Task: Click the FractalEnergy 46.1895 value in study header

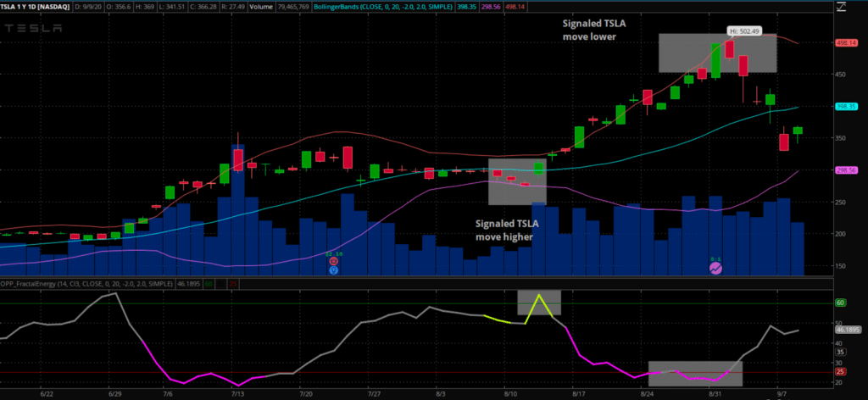Action: [x=189, y=284]
